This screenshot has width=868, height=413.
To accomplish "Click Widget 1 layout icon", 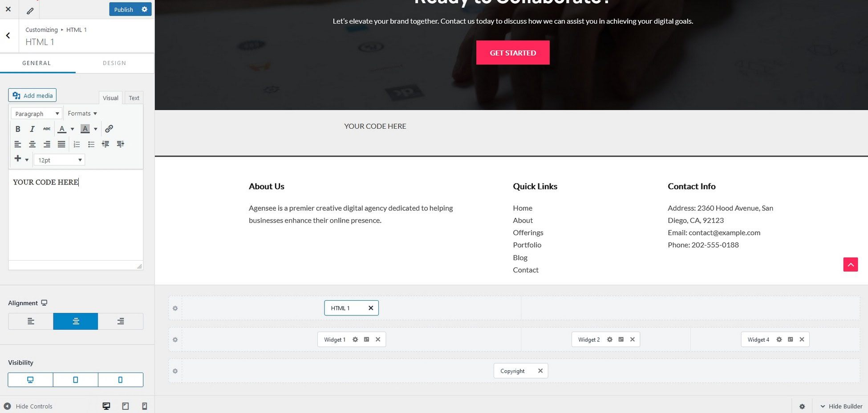I will click(367, 339).
